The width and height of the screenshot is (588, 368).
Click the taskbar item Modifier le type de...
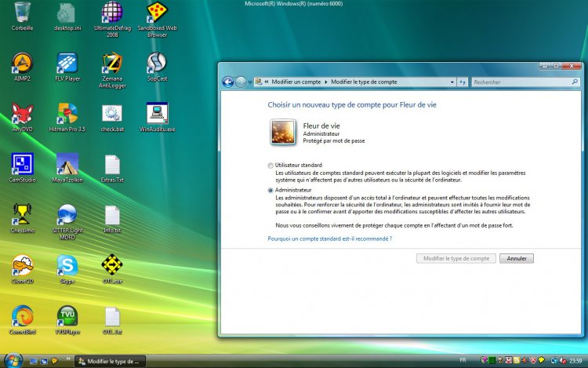point(111,361)
